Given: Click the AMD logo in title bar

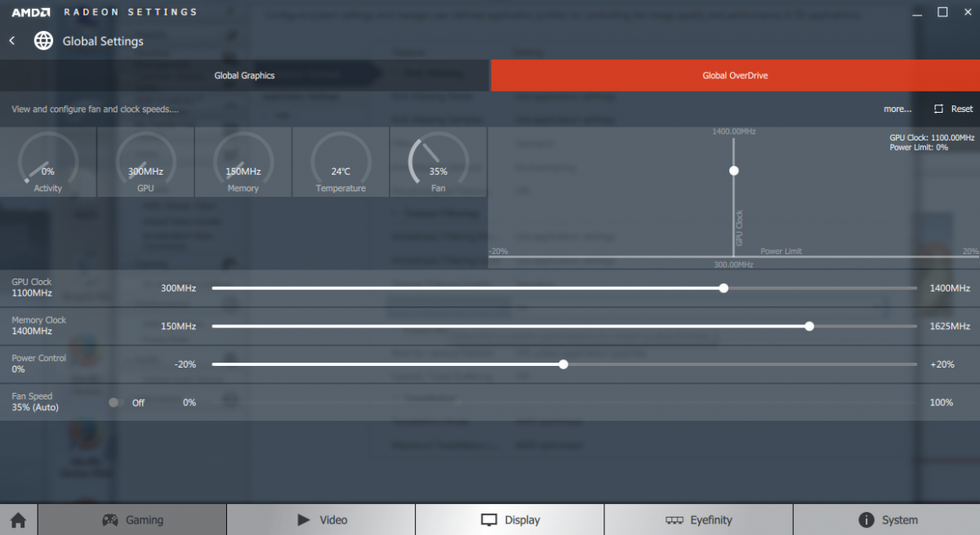Looking at the screenshot, I should coord(31,12).
